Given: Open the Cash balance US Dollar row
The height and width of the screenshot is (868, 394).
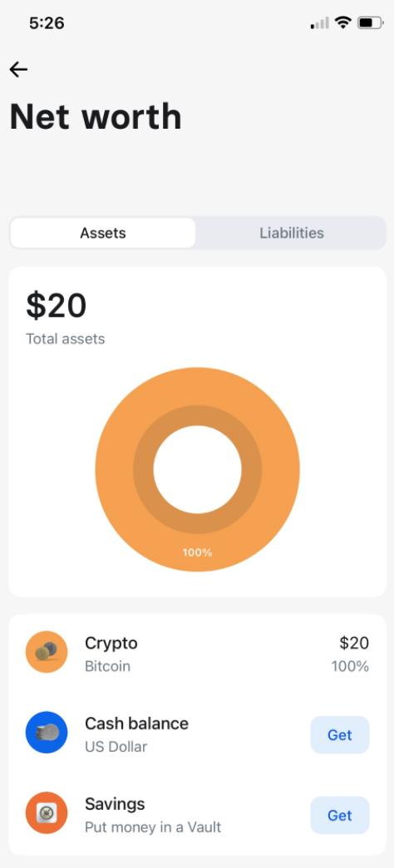Looking at the screenshot, I should (x=197, y=734).
